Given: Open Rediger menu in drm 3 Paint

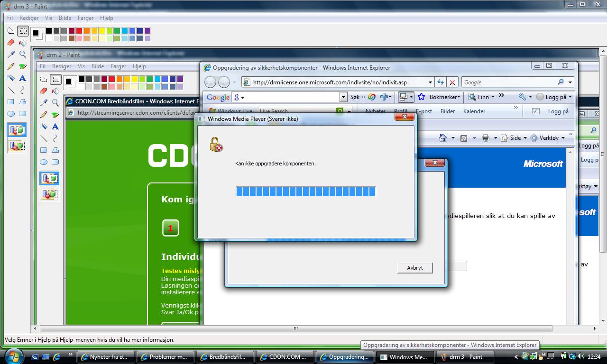Looking at the screenshot, I should [x=29, y=18].
